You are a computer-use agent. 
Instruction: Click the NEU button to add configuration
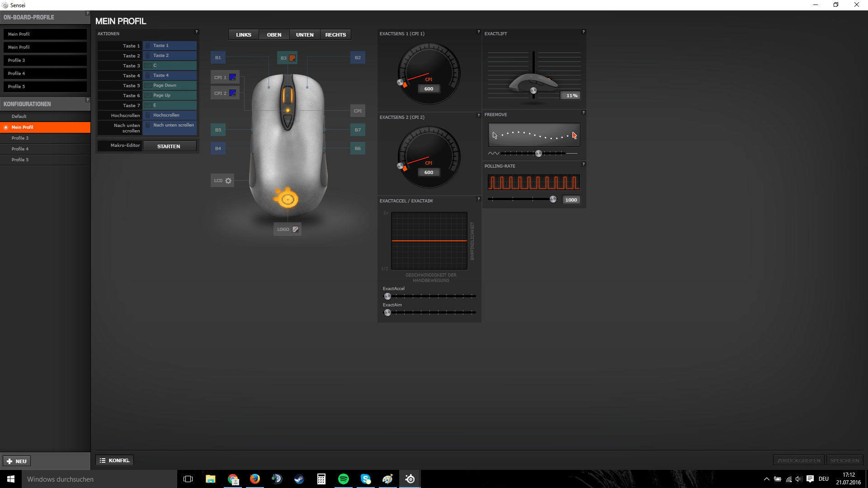click(17, 461)
